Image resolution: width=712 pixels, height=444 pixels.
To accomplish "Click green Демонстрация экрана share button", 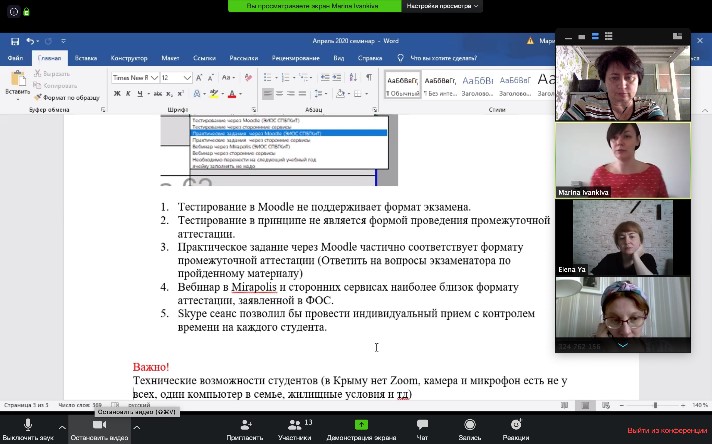I will click(x=361, y=424).
